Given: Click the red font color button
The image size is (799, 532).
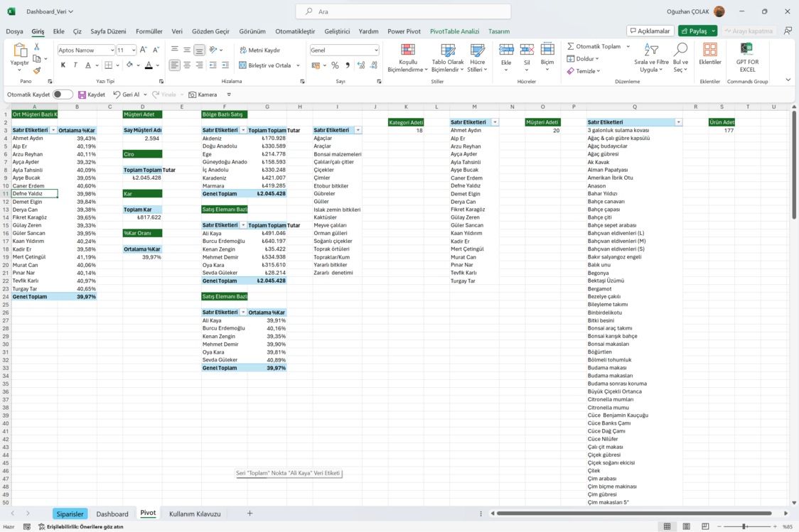Looking at the screenshot, I should (149, 65).
